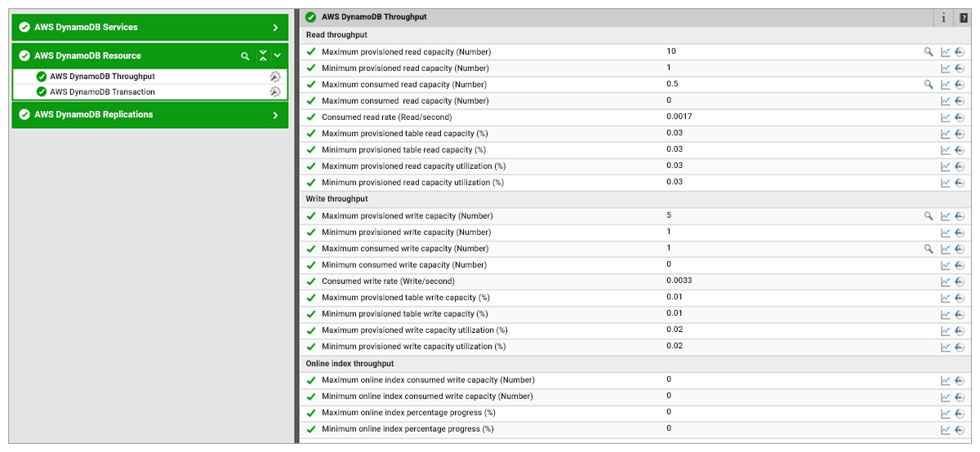
Task: Open graph icon for Maximum provisioned table write capacity
Action: tap(946, 298)
